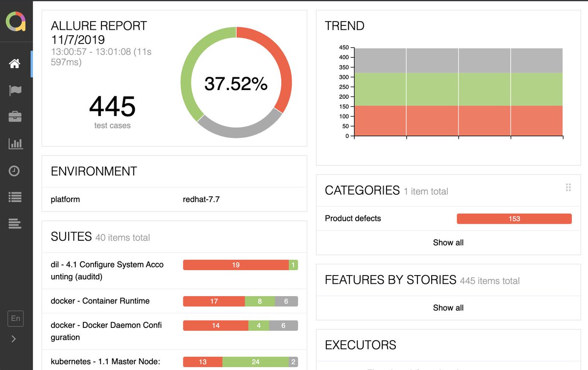This screenshot has height=370, width=588.
Task: Click the green passed area in Trend chart
Action: [x=458, y=89]
